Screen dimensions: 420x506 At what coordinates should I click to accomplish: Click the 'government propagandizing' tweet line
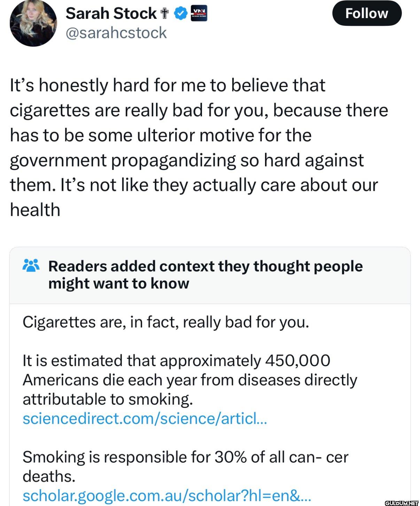pyautogui.click(x=187, y=161)
